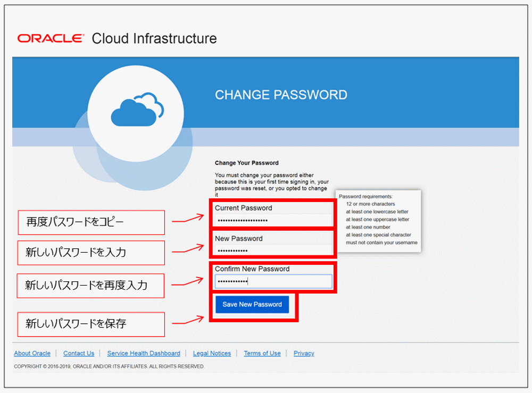The width and height of the screenshot is (532, 393).
Task: Click the blue cloud icon
Action: (x=137, y=111)
